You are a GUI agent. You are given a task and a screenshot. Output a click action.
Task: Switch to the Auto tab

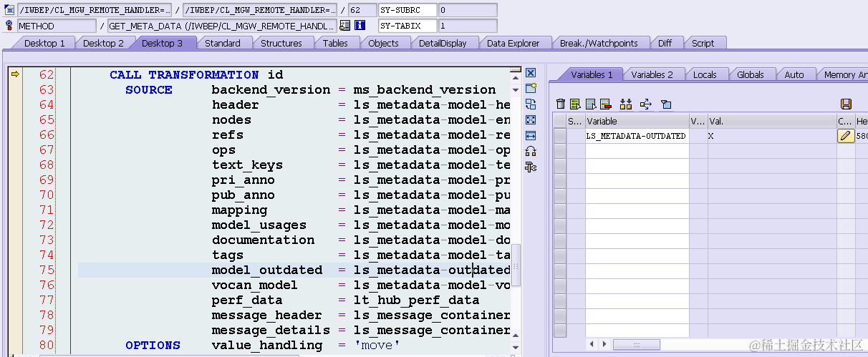pyautogui.click(x=794, y=74)
